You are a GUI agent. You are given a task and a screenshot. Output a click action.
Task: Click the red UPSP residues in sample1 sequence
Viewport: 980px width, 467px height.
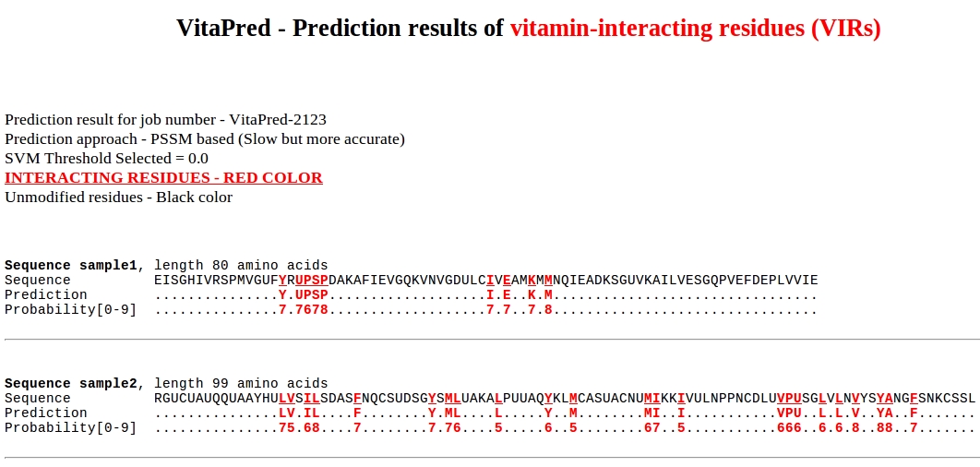312,280
